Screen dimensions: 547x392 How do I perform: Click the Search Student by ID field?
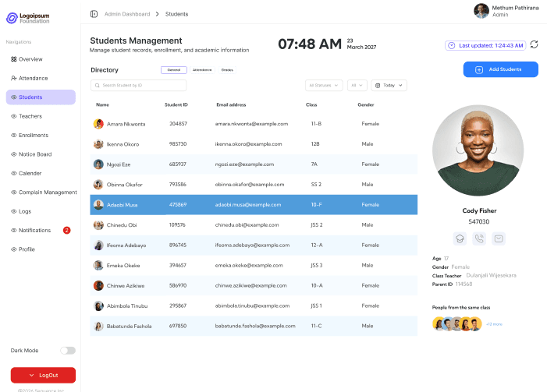pos(138,86)
